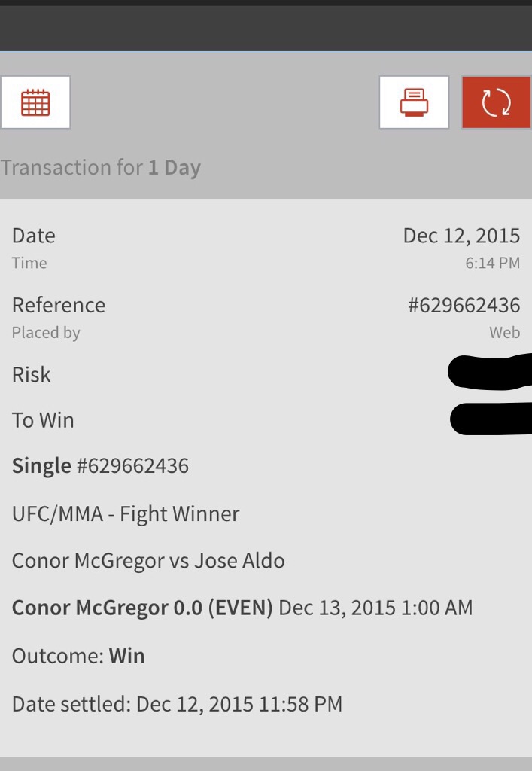Viewport: 532px width, 771px height.
Task: Select the UFC/MMA - Fight Winner line
Action: pos(126,513)
